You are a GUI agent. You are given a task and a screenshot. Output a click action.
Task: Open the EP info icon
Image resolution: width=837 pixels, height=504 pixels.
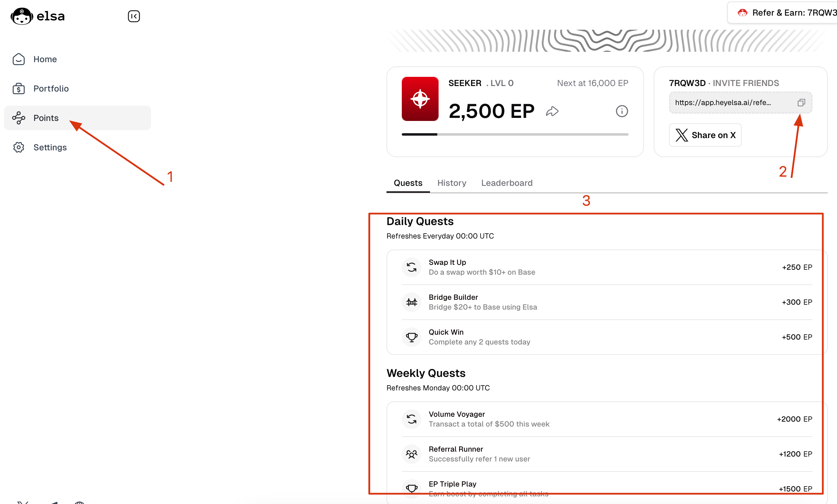pyautogui.click(x=622, y=111)
